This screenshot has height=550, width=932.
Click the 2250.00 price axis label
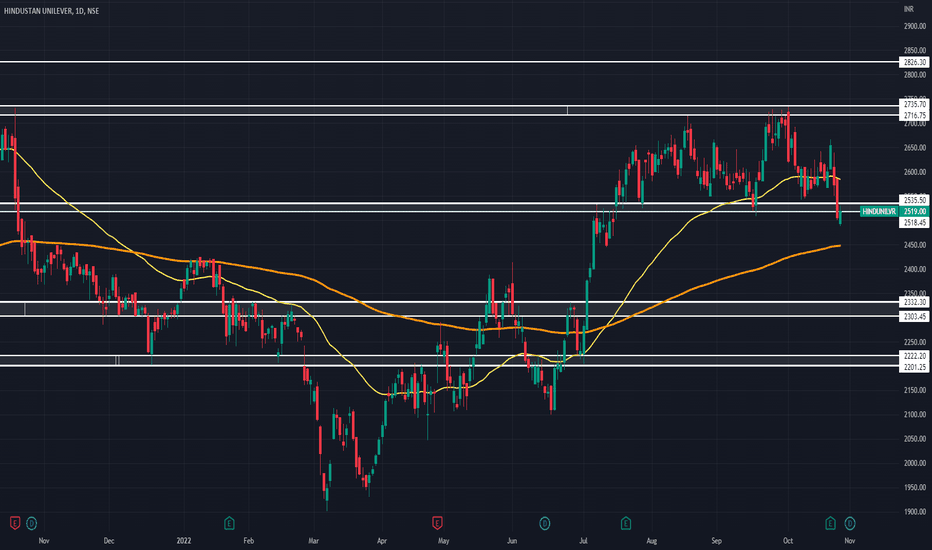pyautogui.click(x=915, y=342)
